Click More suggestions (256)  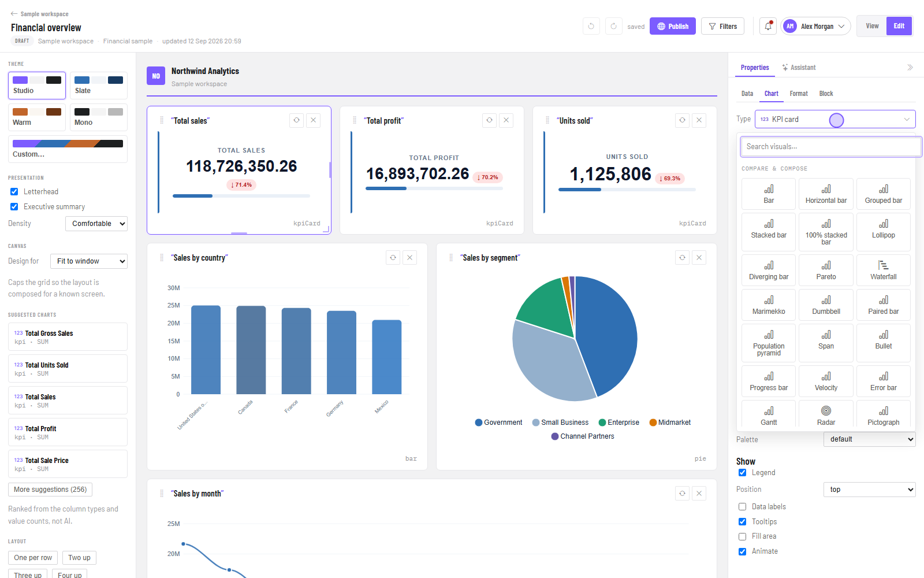coord(50,490)
